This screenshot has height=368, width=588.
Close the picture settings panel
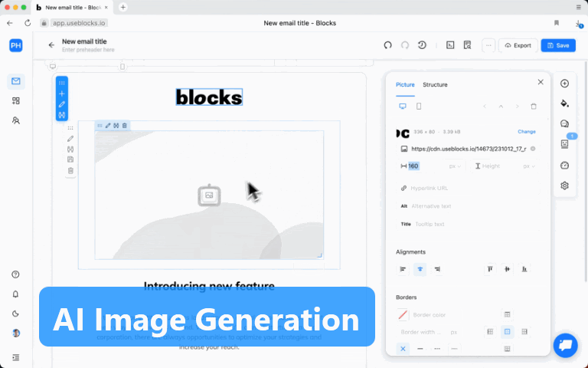[x=541, y=82]
